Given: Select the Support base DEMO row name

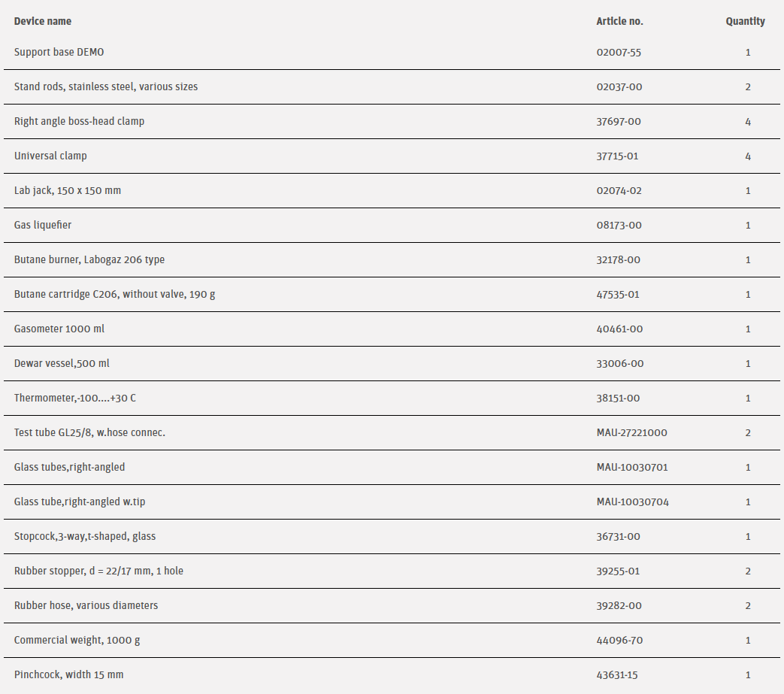Looking at the screenshot, I should coord(59,52).
